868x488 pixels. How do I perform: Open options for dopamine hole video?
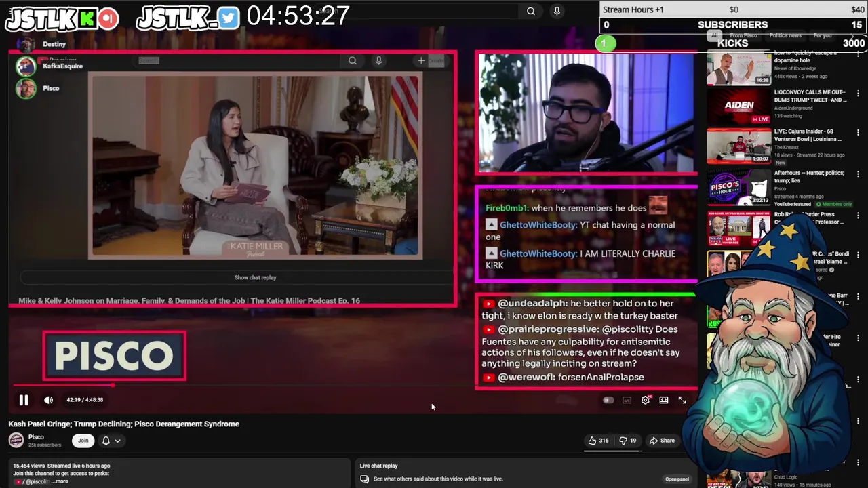(x=858, y=56)
